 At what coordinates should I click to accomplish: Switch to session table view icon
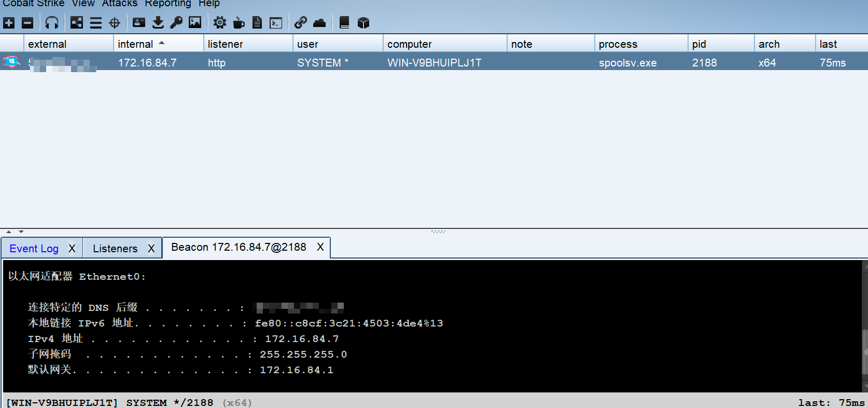(96, 23)
